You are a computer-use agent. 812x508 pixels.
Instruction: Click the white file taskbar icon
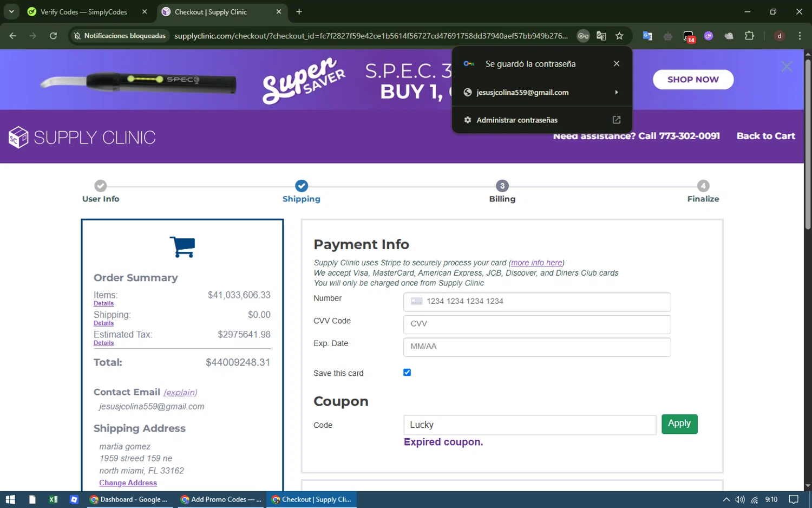click(32, 499)
